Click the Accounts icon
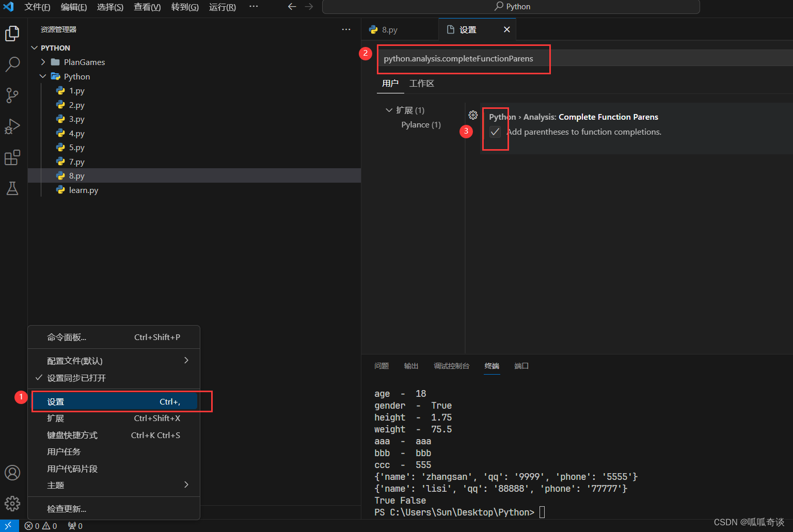This screenshot has width=793, height=532. pyautogui.click(x=12, y=473)
